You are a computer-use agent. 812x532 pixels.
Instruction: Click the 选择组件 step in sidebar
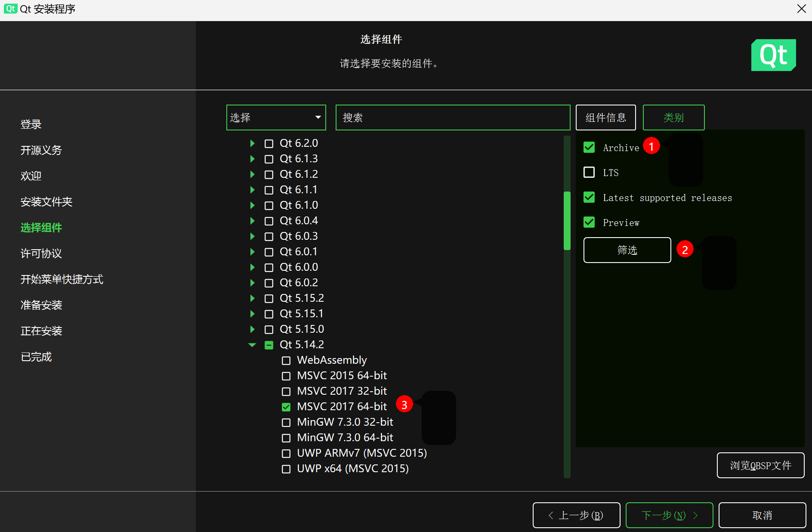[x=41, y=228]
